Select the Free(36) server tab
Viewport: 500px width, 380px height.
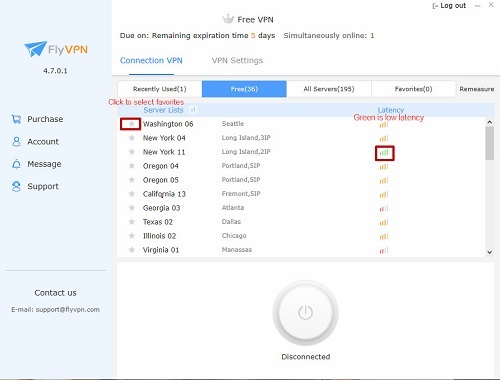click(244, 89)
